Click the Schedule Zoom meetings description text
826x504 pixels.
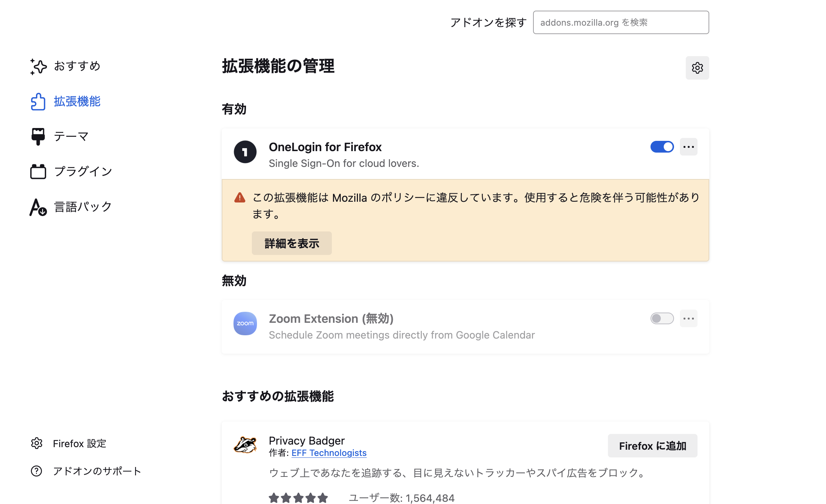coord(402,335)
